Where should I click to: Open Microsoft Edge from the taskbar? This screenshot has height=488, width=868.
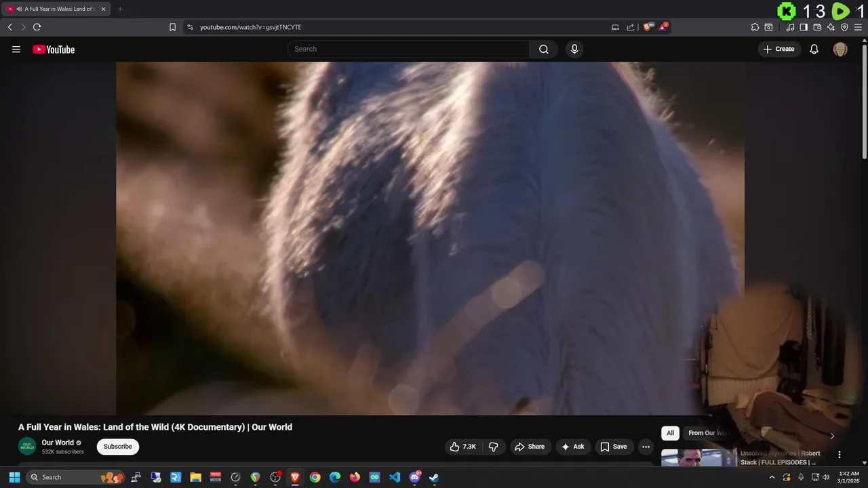[x=335, y=477]
